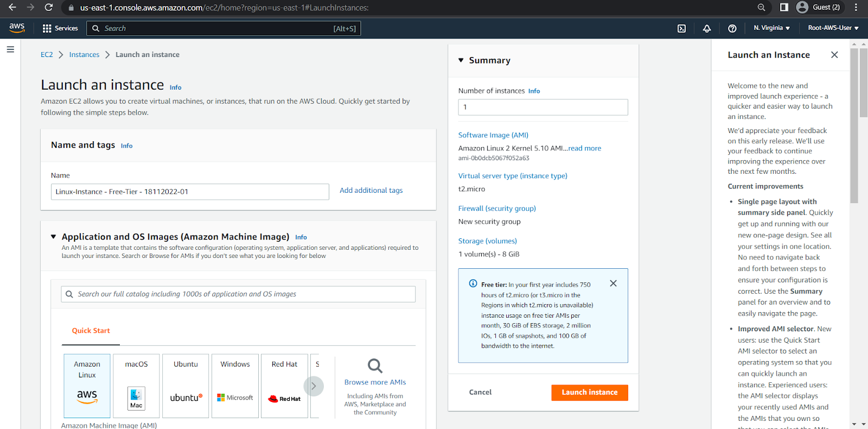Click the read more link
The image size is (868, 429).
(x=585, y=148)
